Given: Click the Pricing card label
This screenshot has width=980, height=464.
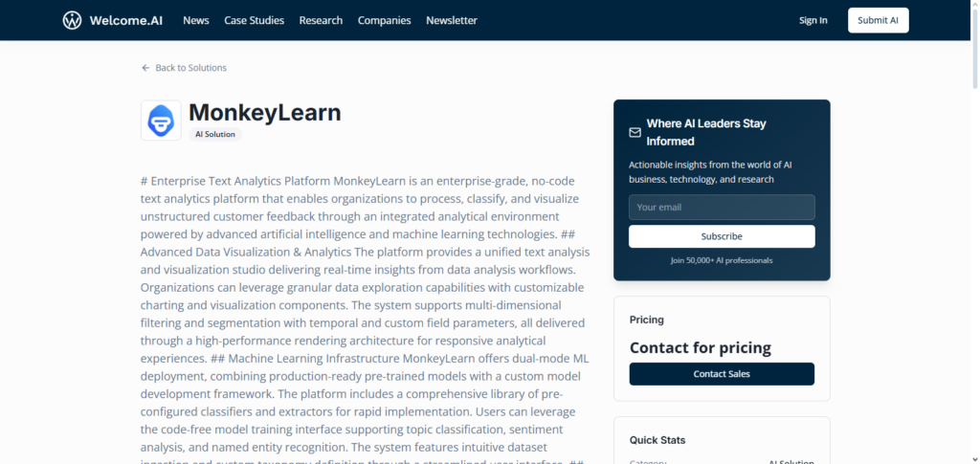Looking at the screenshot, I should pos(646,320).
